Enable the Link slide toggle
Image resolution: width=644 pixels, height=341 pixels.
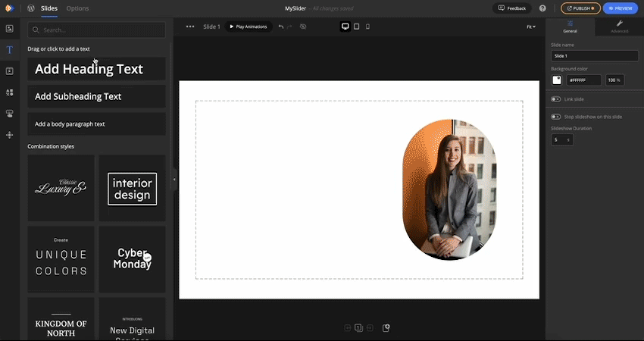tap(555, 99)
